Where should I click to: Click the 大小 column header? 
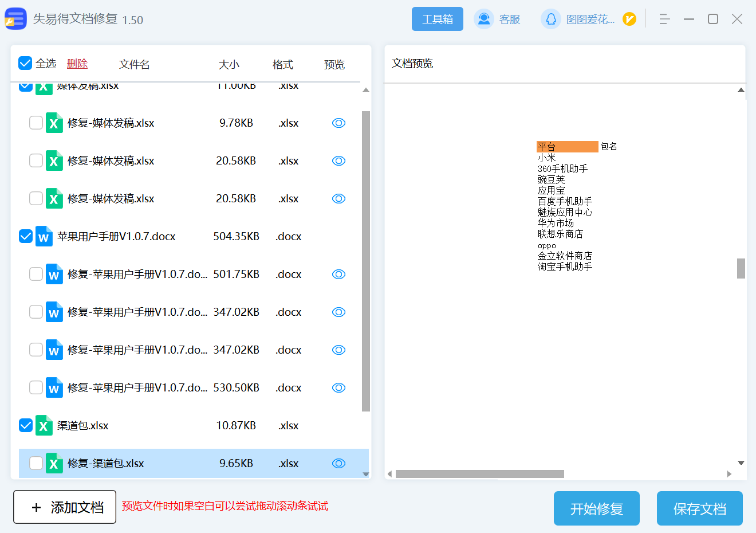click(x=229, y=64)
